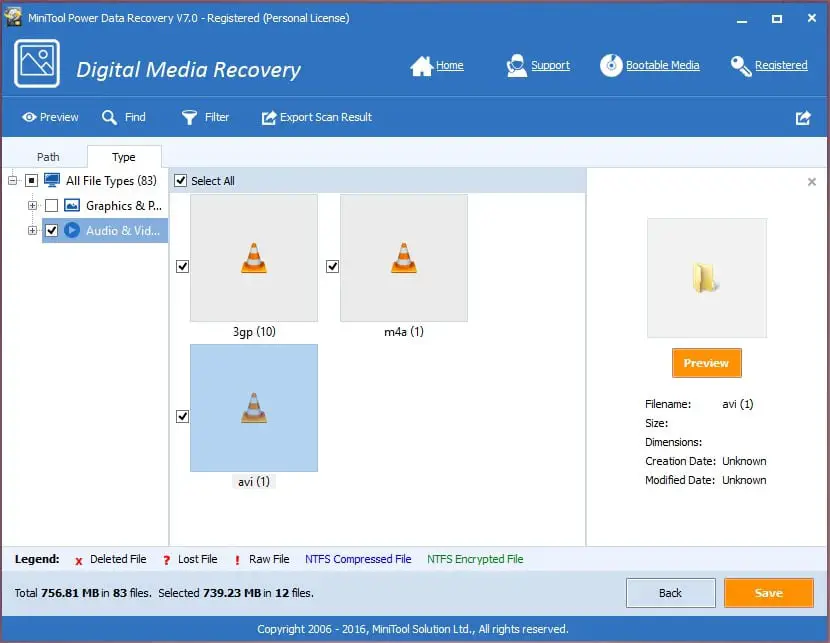Click the Digital Media Recovery logo icon
Viewport: 830px width, 643px height.
37,64
